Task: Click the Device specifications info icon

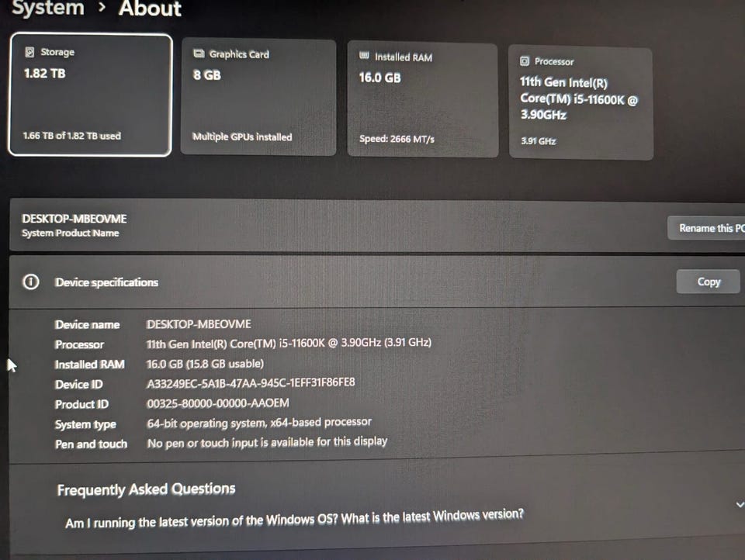Action: pyautogui.click(x=31, y=282)
